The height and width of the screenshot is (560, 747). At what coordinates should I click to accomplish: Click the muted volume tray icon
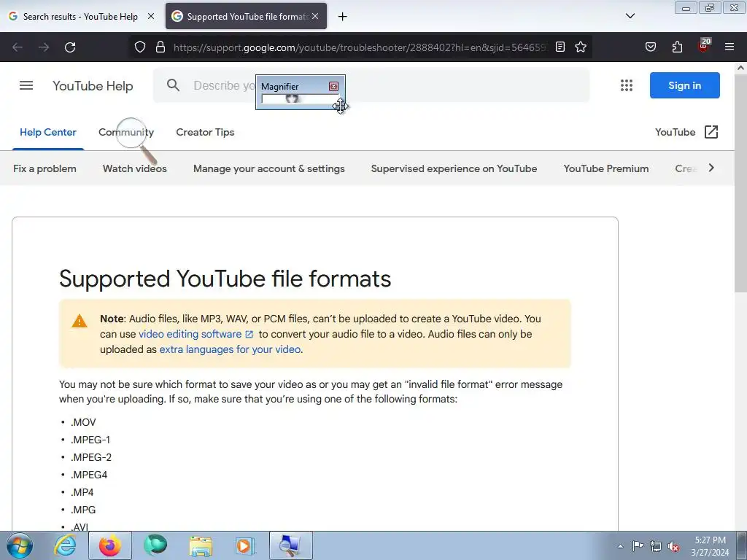(673, 547)
